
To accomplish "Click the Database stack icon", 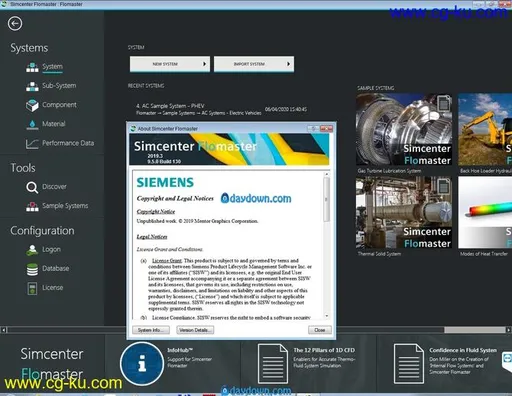I will (x=32, y=269).
